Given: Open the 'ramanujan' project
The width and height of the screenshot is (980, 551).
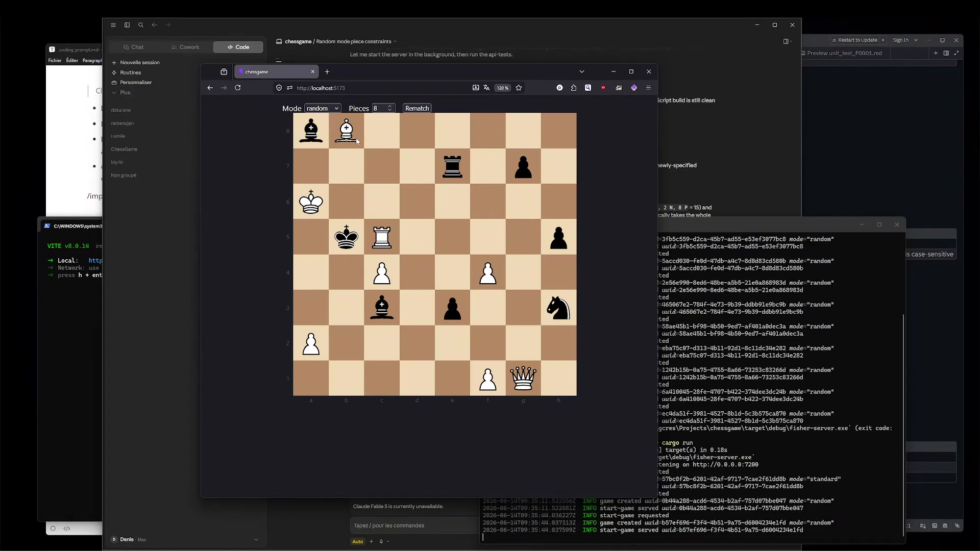Looking at the screenshot, I should coord(122,123).
